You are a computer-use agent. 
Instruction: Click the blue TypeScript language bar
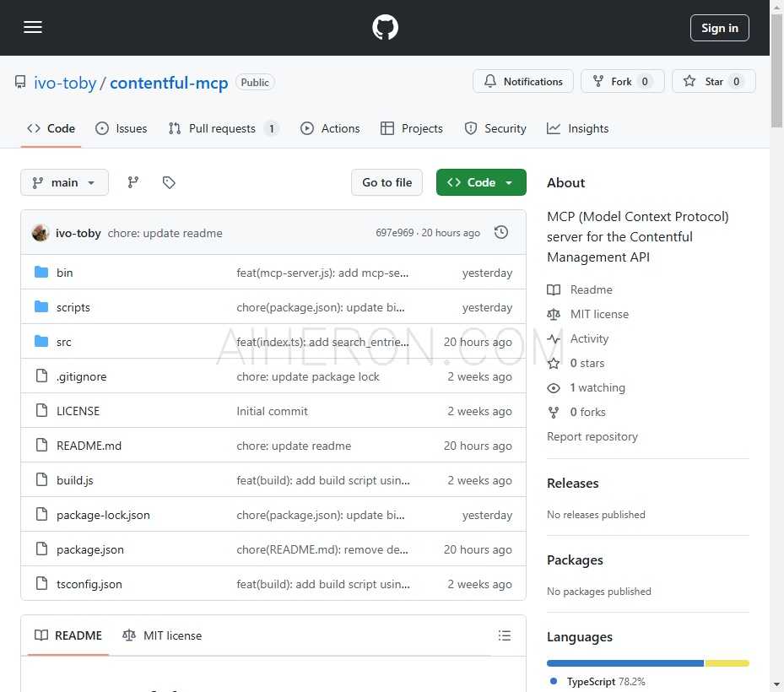[x=624, y=663]
